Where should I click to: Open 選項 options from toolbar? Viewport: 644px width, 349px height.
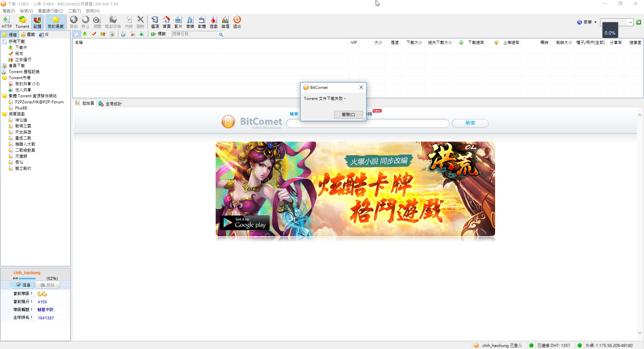click(x=155, y=22)
